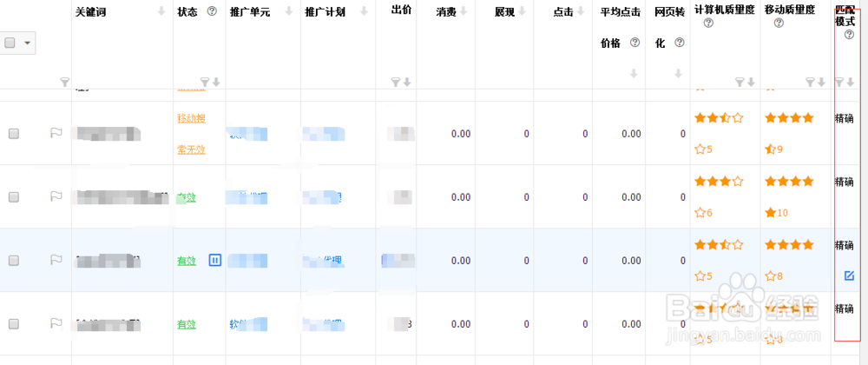Click the 匹配模式 column header text

point(845,17)
